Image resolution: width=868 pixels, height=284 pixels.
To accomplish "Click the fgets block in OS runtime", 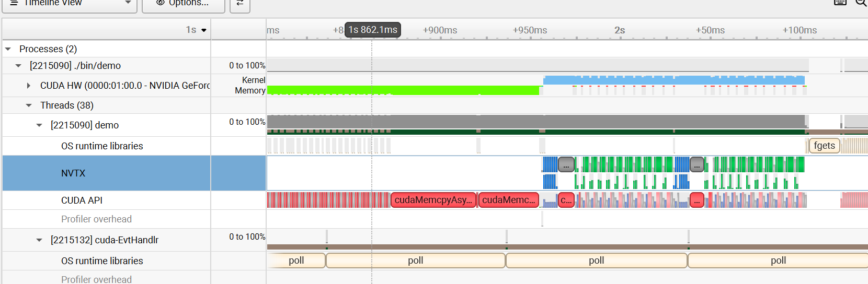I will pyautogui.click(x=825, y=146).
